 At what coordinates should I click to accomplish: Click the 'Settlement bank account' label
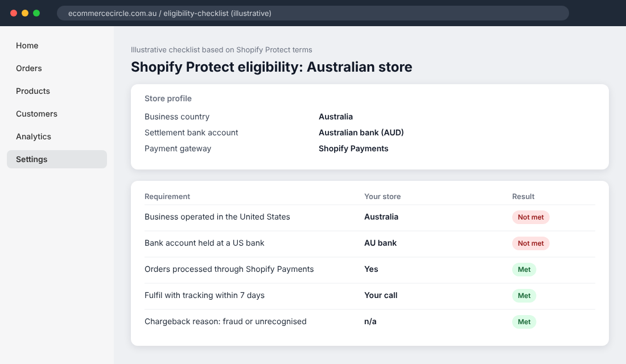coord(191,133)
